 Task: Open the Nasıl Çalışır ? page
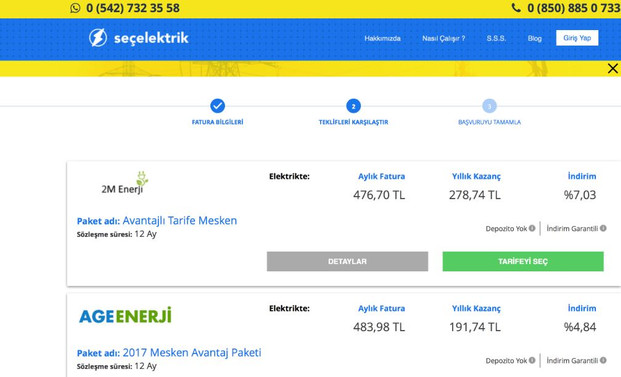coord(444,38)
